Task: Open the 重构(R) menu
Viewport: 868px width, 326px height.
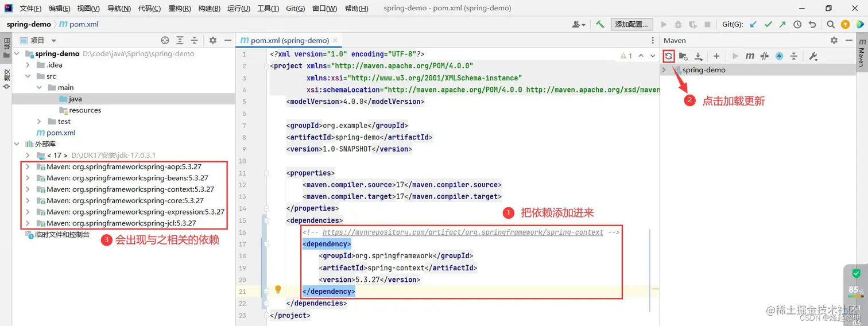Action: point(180,9)
